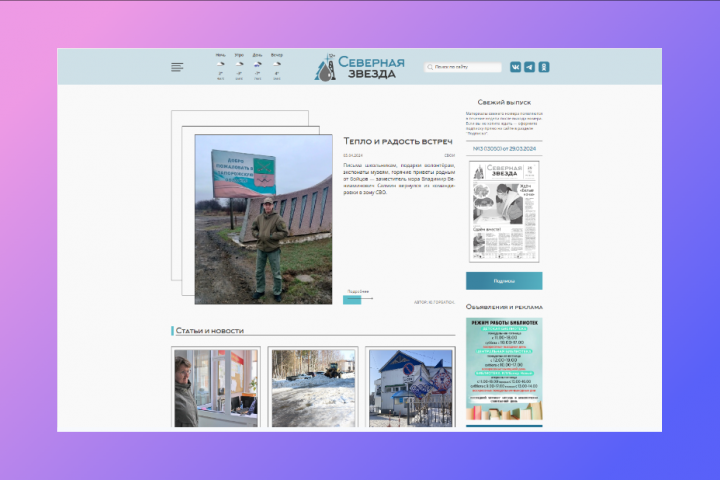Click the Статьи и новости section heading

point(210,331)
